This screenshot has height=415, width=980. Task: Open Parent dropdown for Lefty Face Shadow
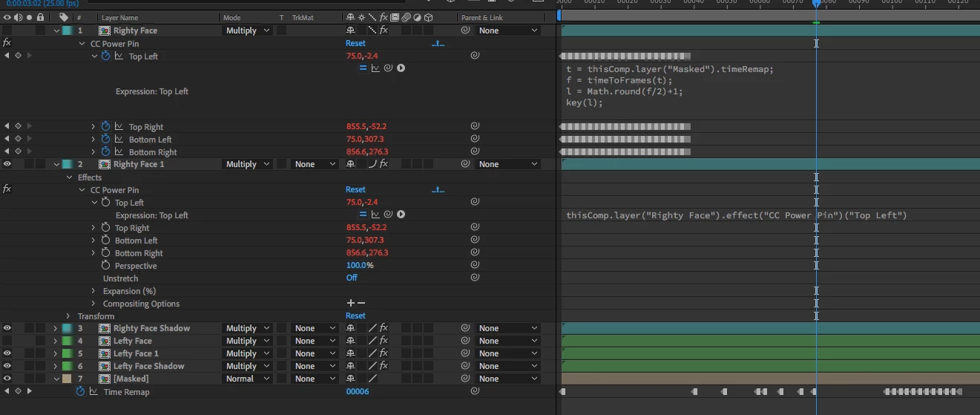pos(508,366)
